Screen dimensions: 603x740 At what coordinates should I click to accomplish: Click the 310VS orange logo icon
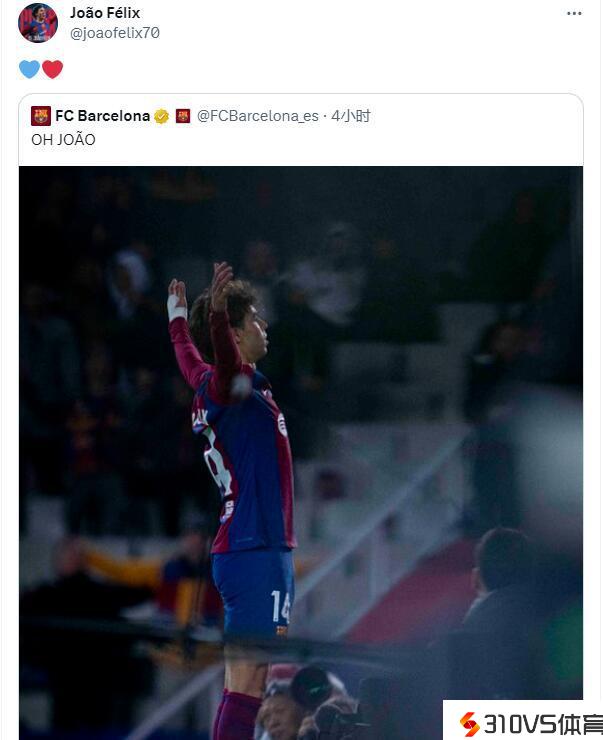click(x=469, y=724)
